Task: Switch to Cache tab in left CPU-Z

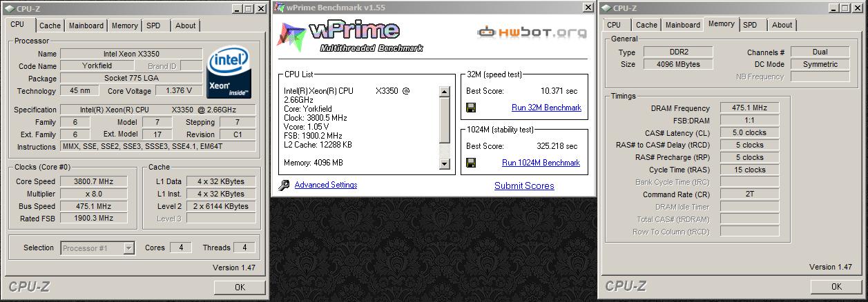Action: tap(50, 26)
